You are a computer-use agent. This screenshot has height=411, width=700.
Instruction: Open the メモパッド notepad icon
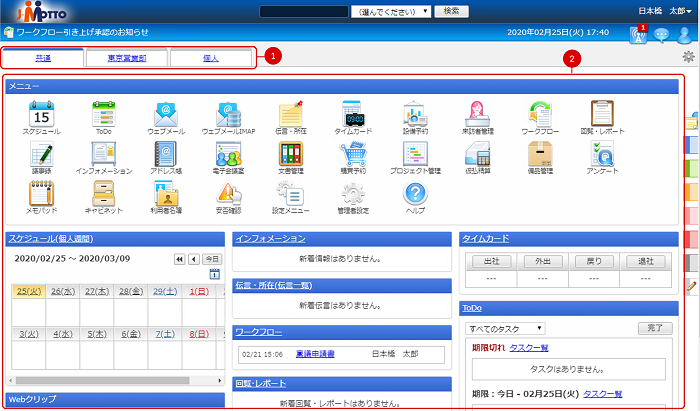click(42, 193)
